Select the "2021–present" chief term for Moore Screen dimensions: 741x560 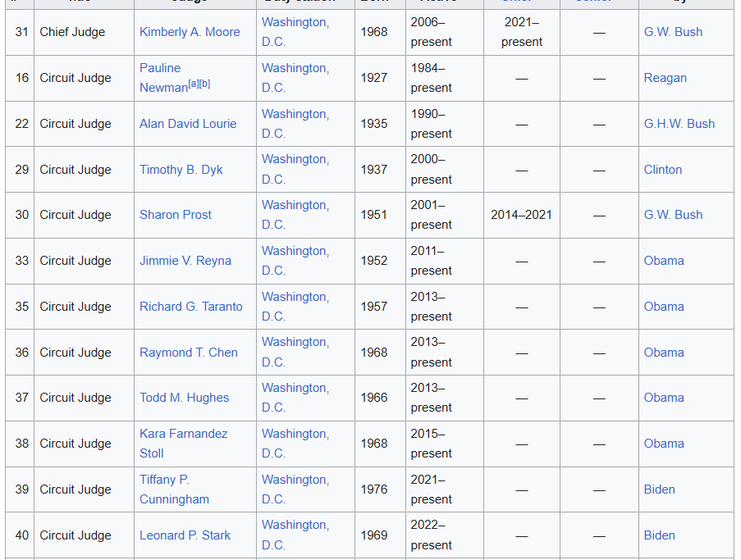coord(522,32)
